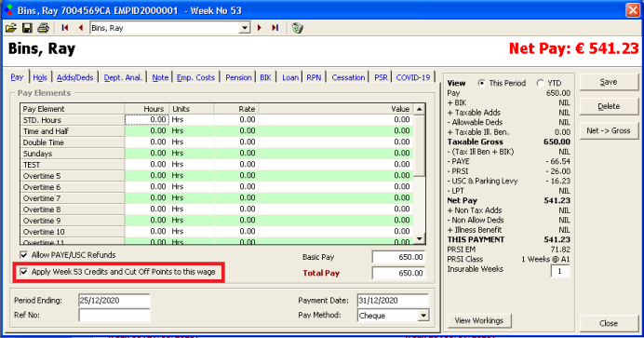Go to previous employee record
The height and width of the screenshot is (338, 644).
pos(80,28)
